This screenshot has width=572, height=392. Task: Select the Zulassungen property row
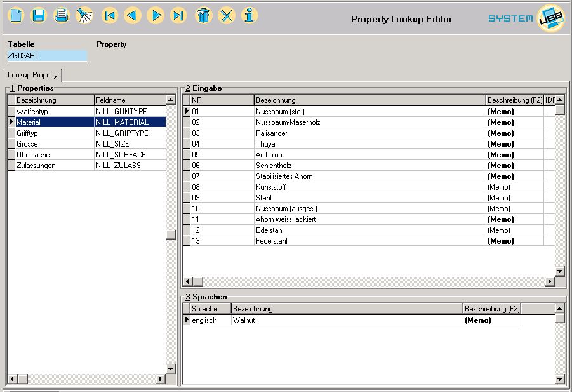(x=87, y=165)
